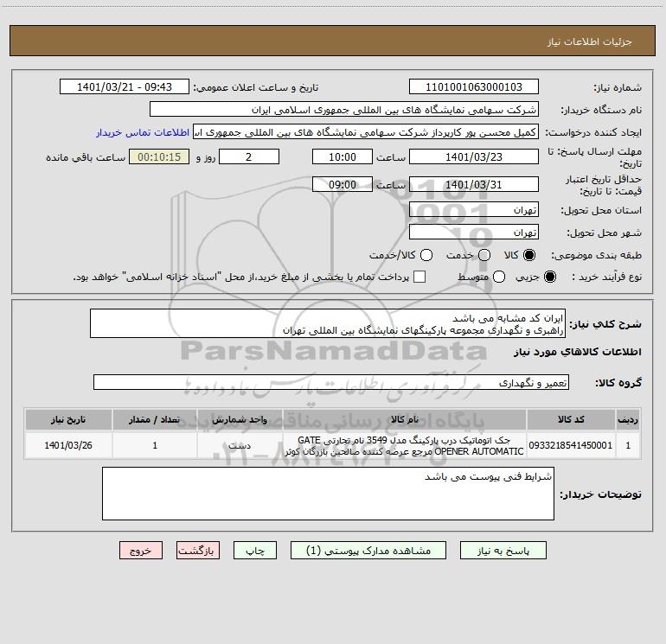Viewport: 666px width, 644px height.
Task: Click the request creator field کمیل محسن پور
Action: point(366,132)
